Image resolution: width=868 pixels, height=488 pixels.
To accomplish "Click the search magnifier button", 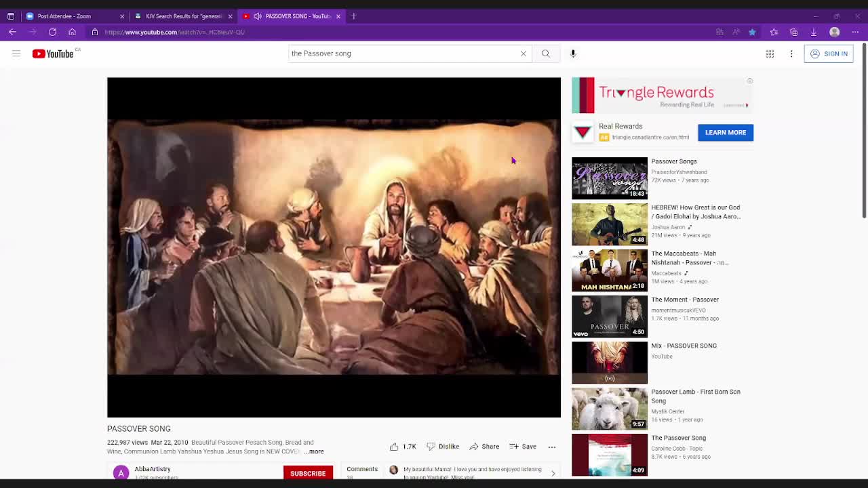I will tap(546, 54).
